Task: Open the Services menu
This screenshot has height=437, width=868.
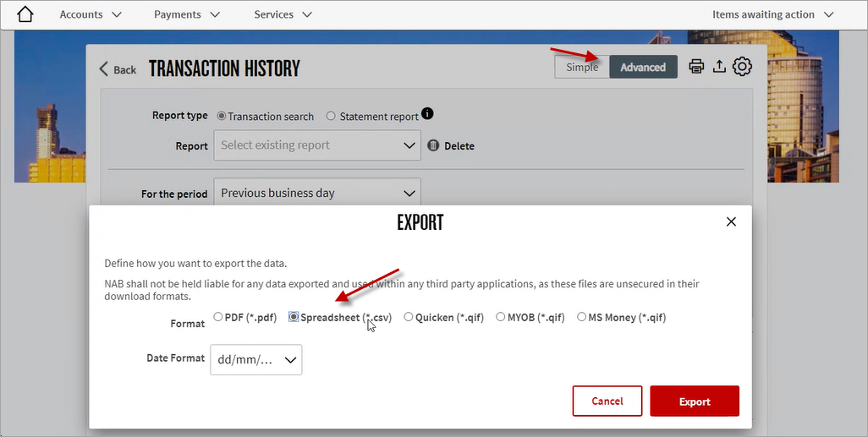Action: coord(283,14)
